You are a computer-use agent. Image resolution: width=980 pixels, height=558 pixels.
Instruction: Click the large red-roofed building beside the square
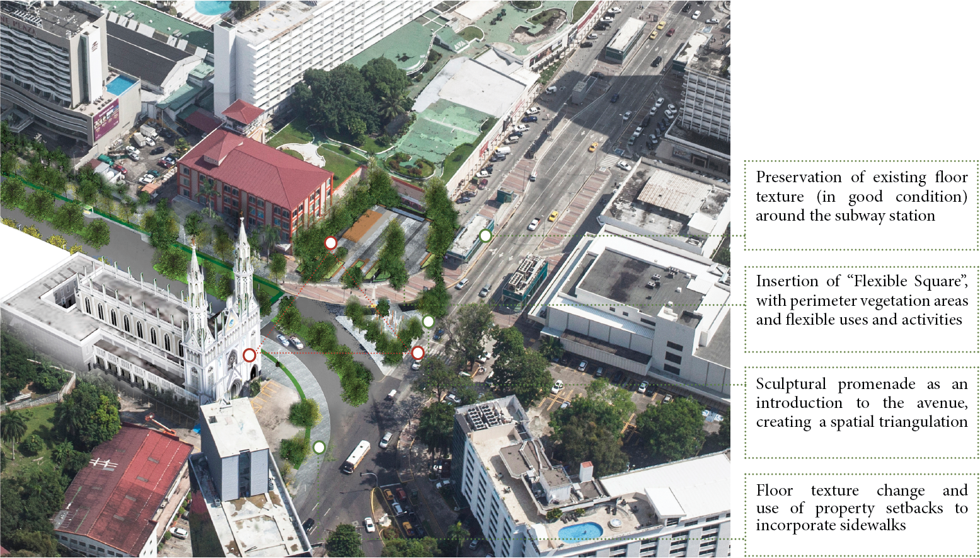255,184
